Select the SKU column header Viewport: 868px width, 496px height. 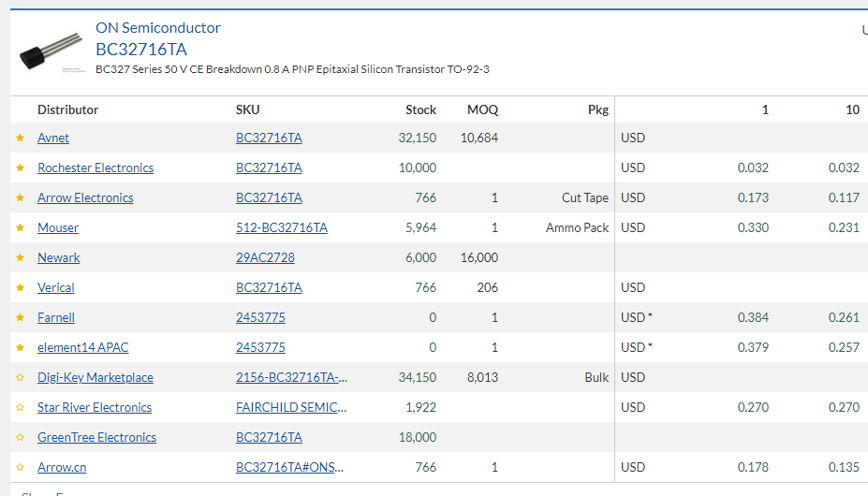pyautogui.click(x=247, y=109)
